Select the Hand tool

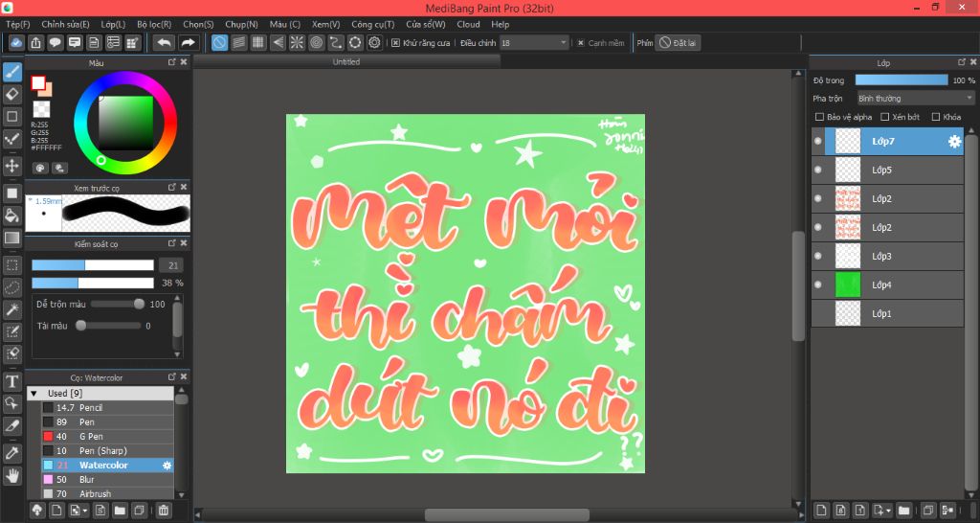11,475
